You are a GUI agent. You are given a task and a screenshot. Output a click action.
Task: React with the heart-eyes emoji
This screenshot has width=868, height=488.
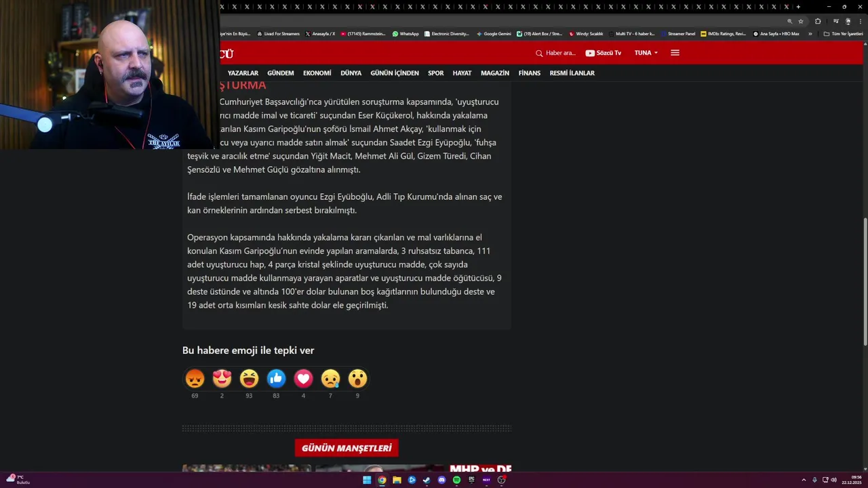point(222,378)
